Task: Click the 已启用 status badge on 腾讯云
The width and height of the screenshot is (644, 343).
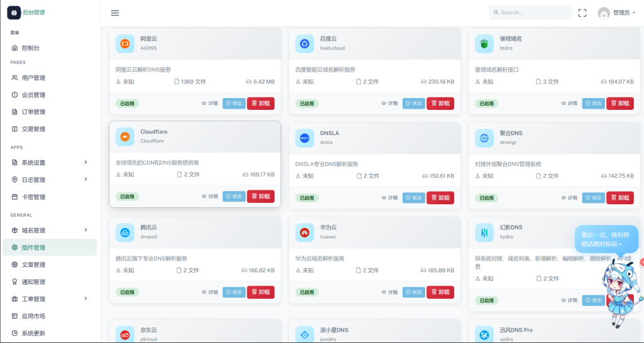Action: click(128, 292)
